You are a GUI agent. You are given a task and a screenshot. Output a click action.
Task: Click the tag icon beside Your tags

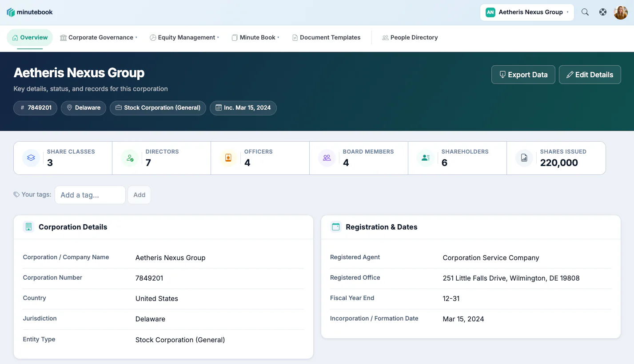tap(16, 194)
